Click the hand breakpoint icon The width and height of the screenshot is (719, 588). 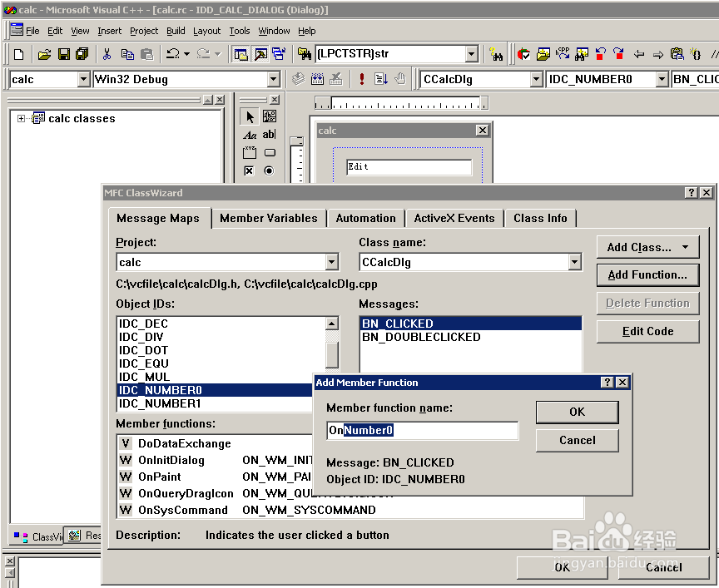point(399,79)
